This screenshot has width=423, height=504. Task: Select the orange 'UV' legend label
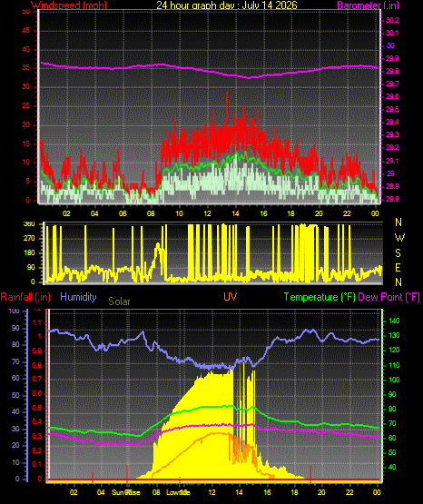(231, 297)
